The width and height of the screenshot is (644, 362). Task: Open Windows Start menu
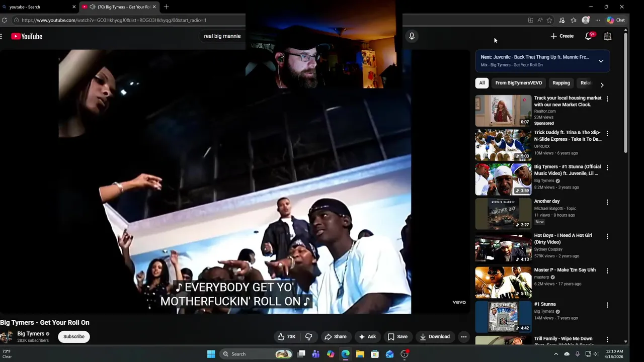pos(211,354)
